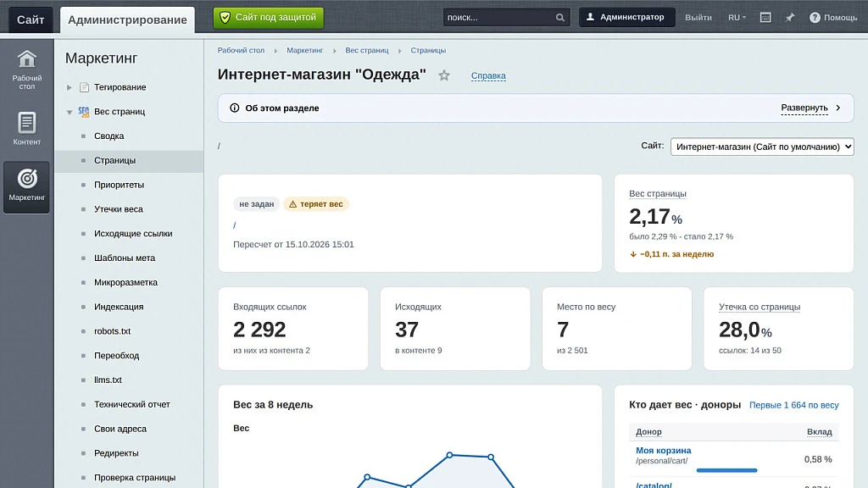Open Микроразметка in the sidebar
This screenshot has height=488, width=868.
[125, 283]
